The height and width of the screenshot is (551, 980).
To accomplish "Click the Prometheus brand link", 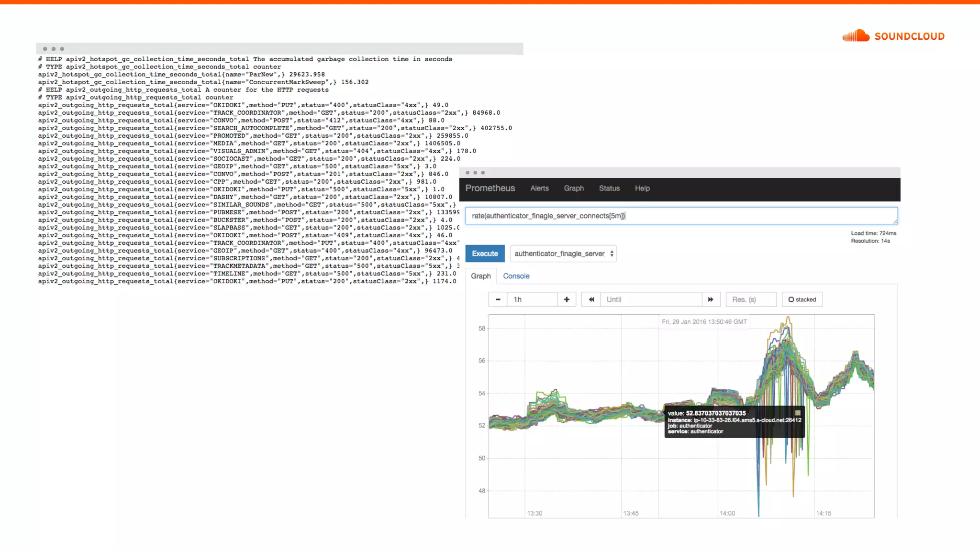I will (490, 188).
